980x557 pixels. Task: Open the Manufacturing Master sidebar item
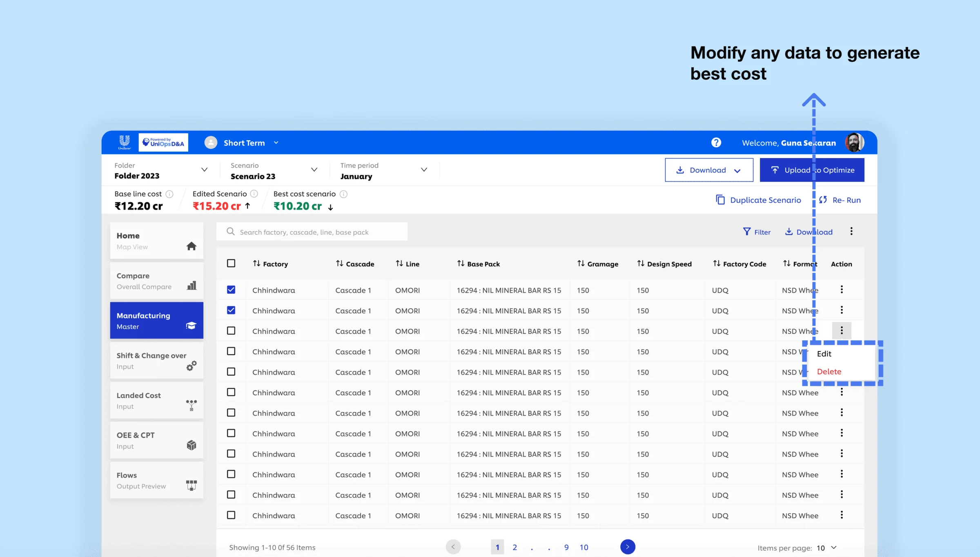156,320
